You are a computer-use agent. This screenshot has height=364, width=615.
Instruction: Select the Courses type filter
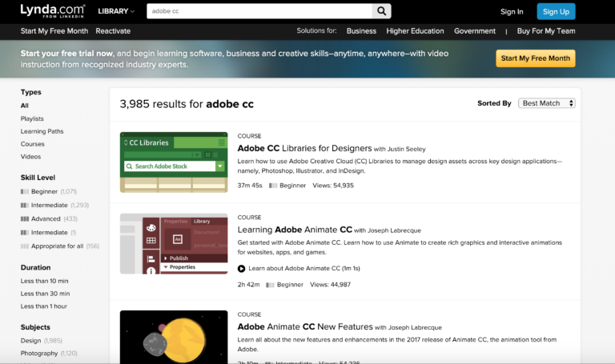coord(33,144)
